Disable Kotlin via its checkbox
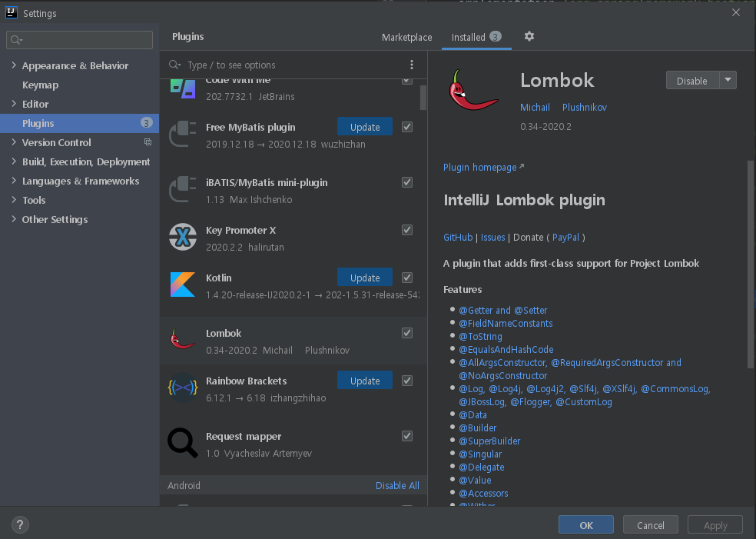The image size is (756, 539). click(x=407, y=278)
